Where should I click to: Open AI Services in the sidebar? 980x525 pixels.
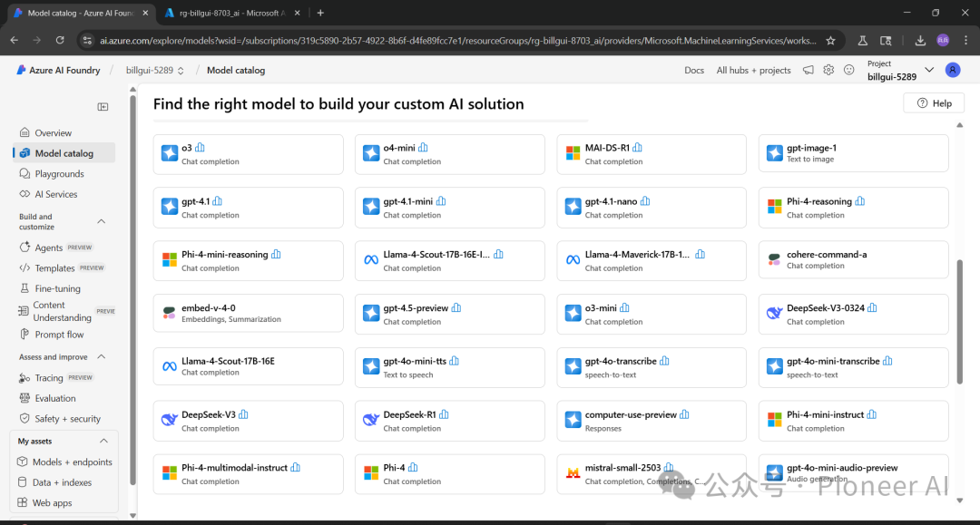[x=64, y=194]
